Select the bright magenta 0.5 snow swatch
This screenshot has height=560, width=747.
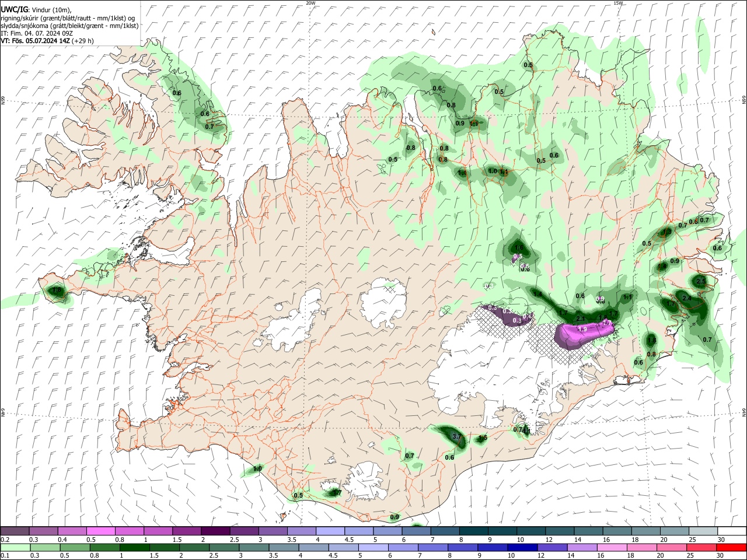point(100,531)
